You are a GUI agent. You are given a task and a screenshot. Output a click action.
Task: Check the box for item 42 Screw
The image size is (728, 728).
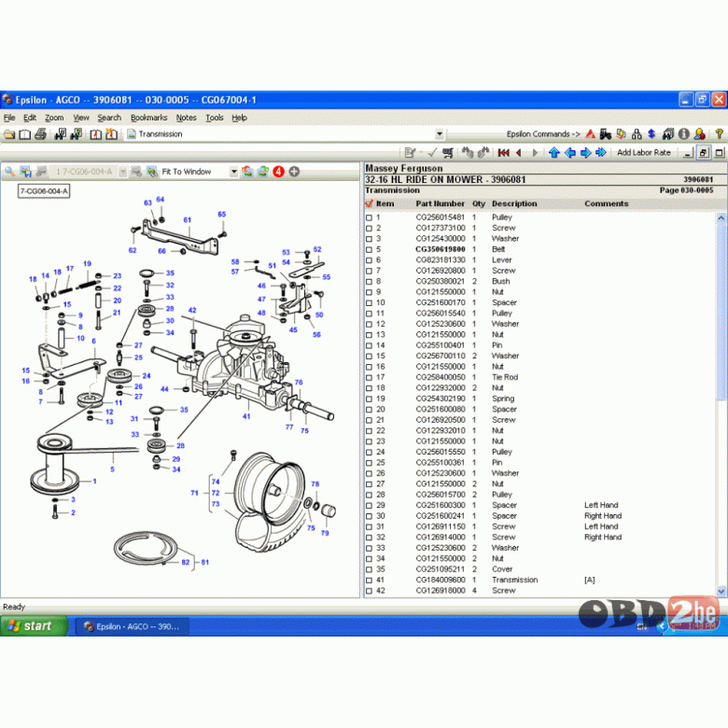tap(369, 591)
